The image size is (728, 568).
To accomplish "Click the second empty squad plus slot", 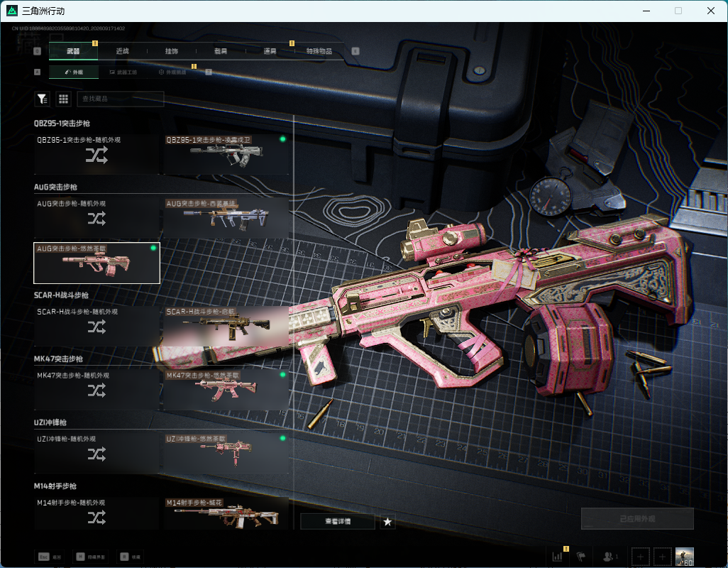I will pos(663,557).
